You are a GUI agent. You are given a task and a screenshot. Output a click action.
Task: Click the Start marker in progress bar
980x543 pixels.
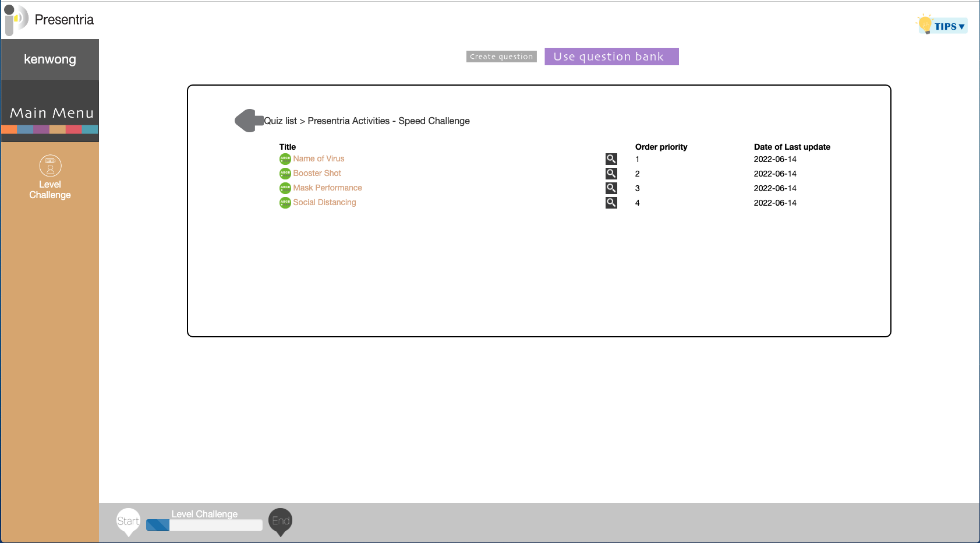[128, 521]
